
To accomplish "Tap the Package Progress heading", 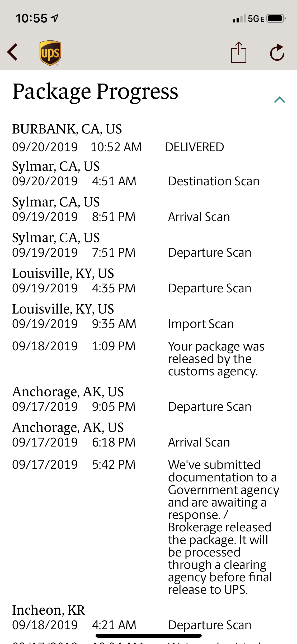I will 95,92.
